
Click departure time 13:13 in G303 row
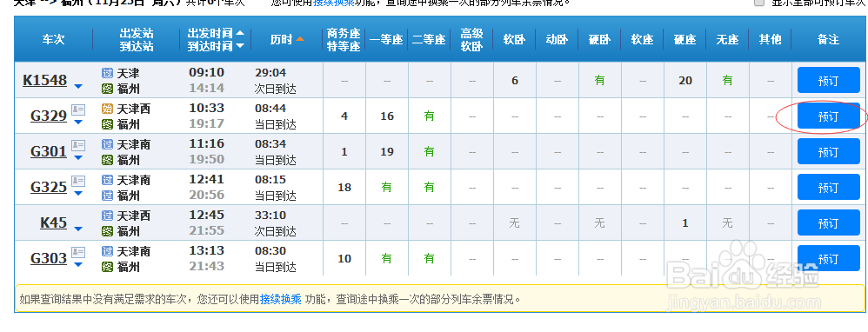coord(206,251)
